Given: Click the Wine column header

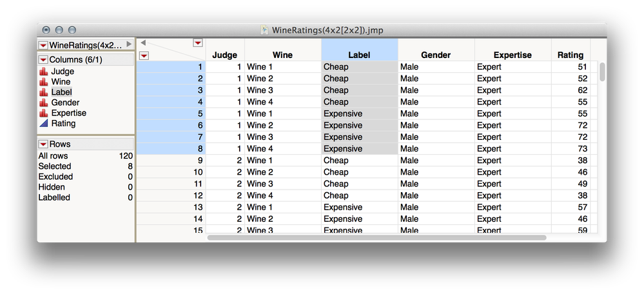Looking at the screenshot, I should coord(283,55).
